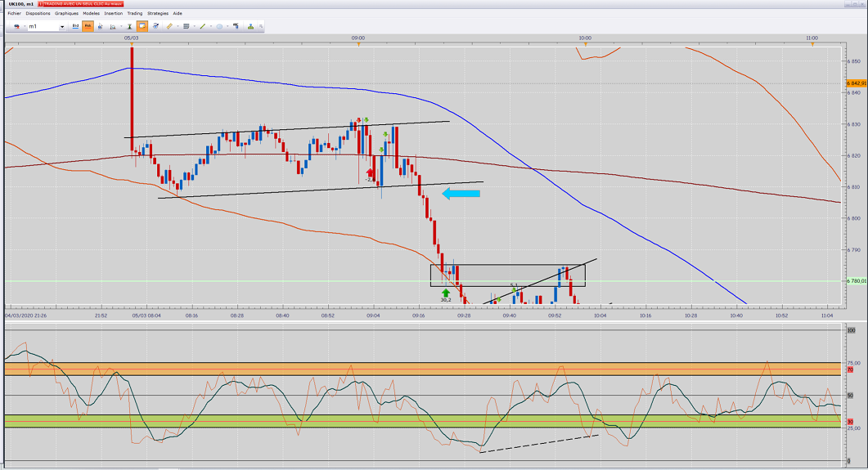The image size is (868, 470).
Task: Click the chart type icon left of m1
Action: tap(16, 26)
